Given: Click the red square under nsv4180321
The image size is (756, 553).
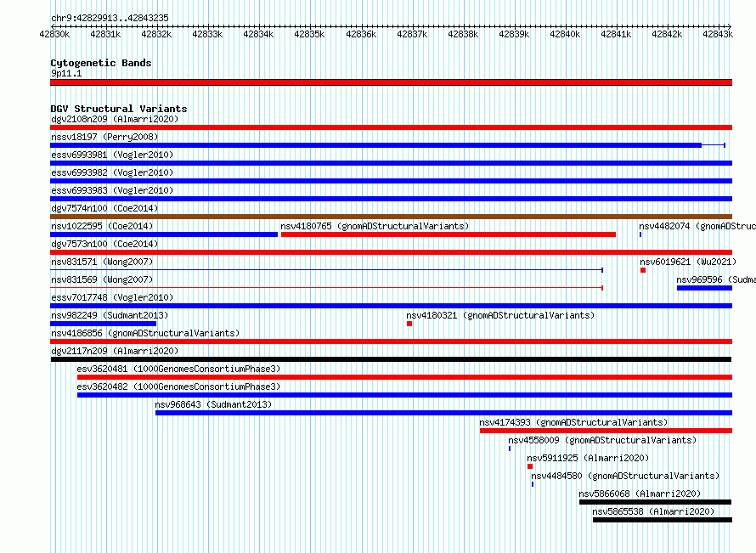Looking at the screenshot, I should [x=409, y=324].
